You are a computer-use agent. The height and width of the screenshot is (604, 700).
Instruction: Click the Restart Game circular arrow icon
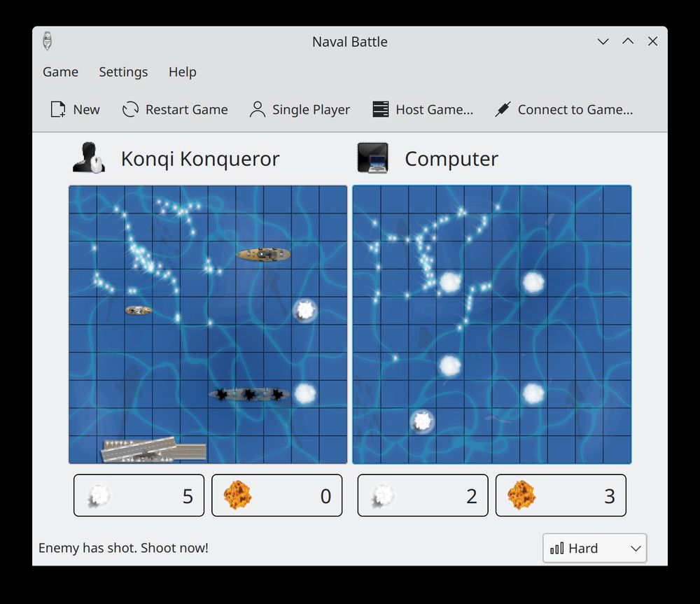129,109
